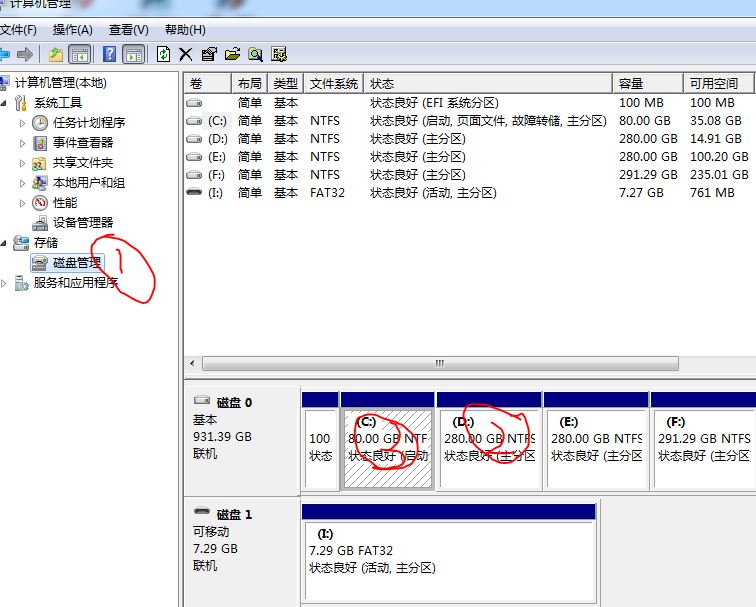Toggle the Show/Hide Action Pane icon

pyautogui.click(x=134, y=54)
